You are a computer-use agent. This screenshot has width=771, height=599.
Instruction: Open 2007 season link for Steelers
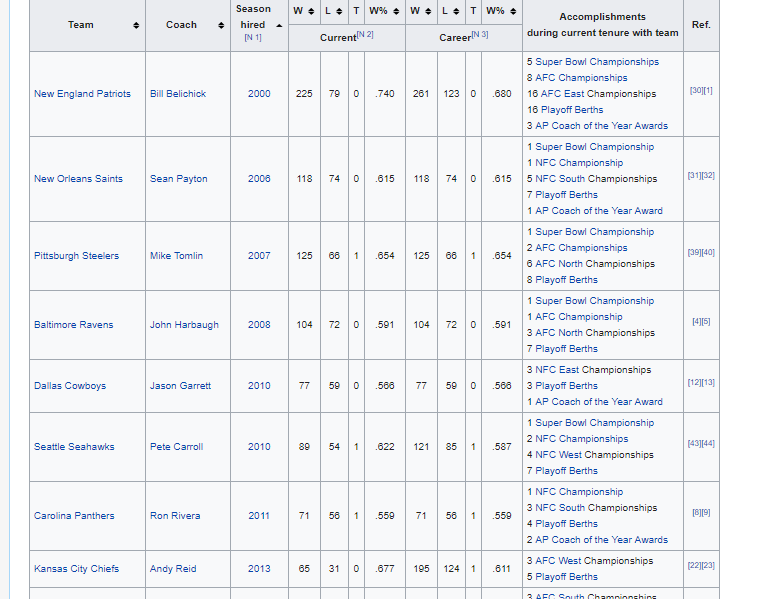click(x=259, y=256)
